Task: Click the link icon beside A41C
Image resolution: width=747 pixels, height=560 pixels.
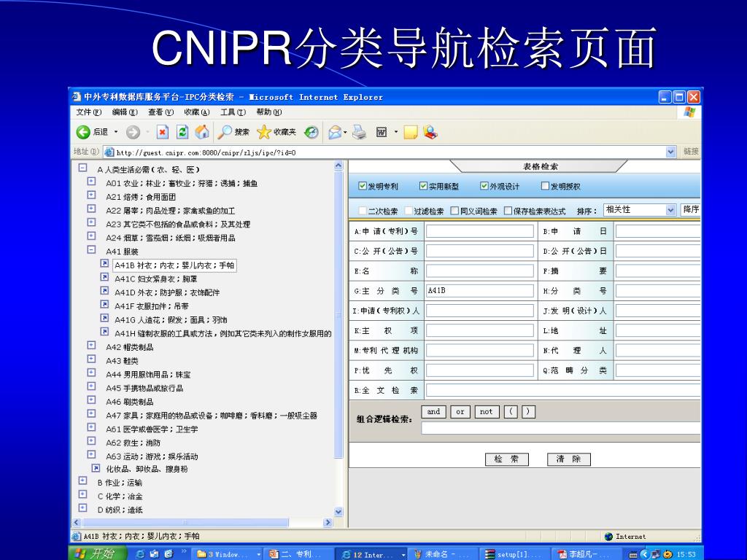Action: tap(104, 276)
